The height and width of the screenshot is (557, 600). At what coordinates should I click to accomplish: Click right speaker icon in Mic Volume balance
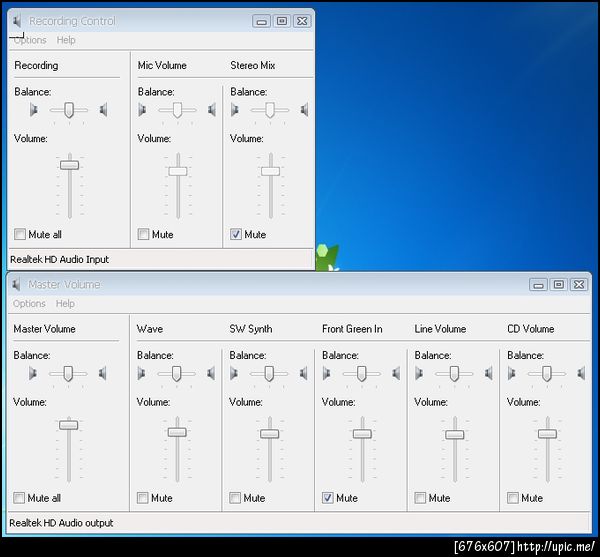click(212, 110)
